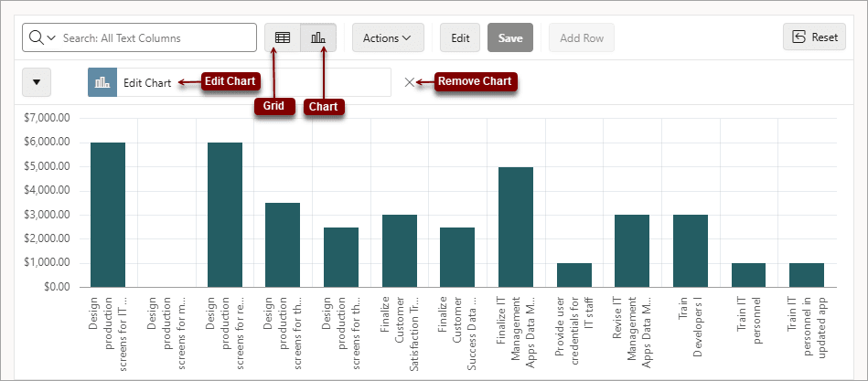Click the $7,000.00 axis label
Viewport: 868px width, 381px height.
47,118
